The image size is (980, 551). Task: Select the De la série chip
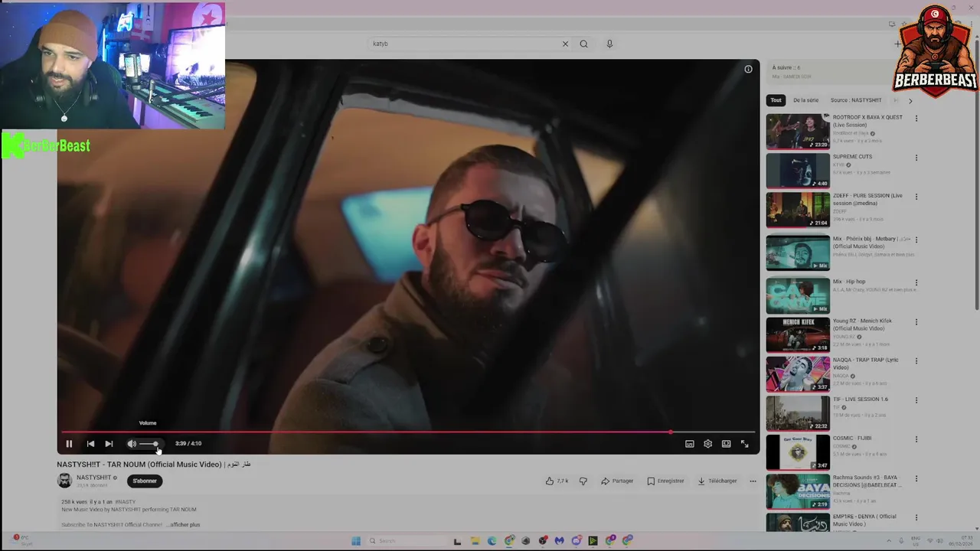click(805, 100)
